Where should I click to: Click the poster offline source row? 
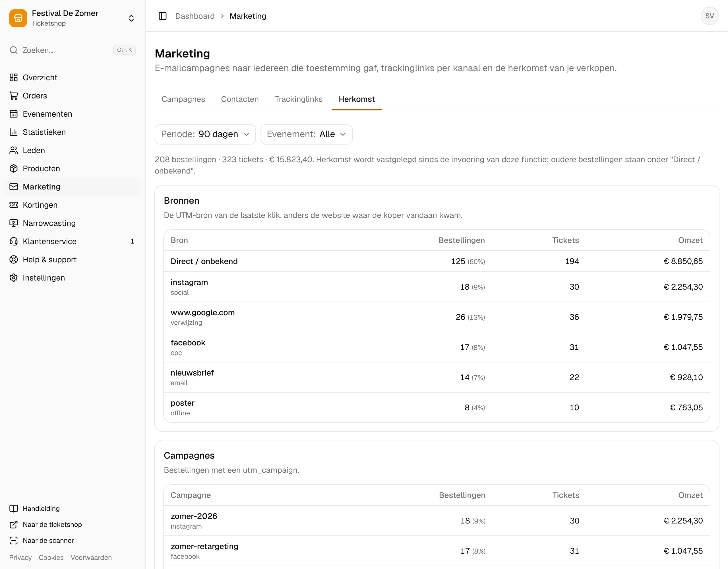coord(437,408)
